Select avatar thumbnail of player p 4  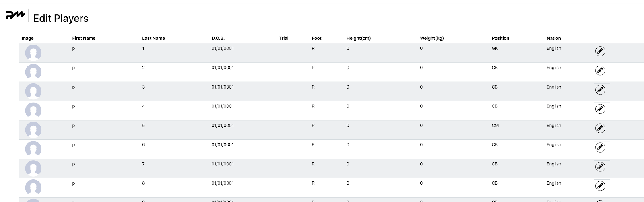coord(33,111)
